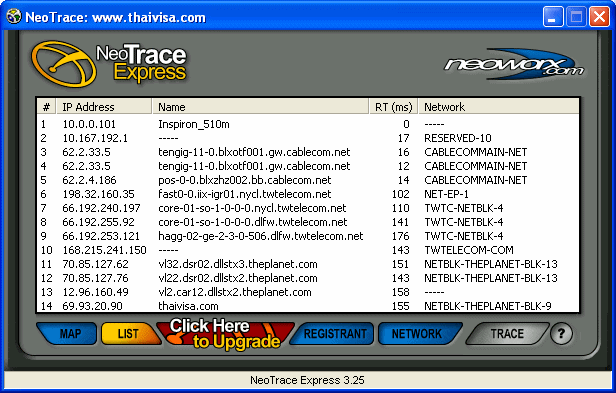
Task: Select vl22.dsr02.dllstx2.theplanet.com host
Action: 238,278
